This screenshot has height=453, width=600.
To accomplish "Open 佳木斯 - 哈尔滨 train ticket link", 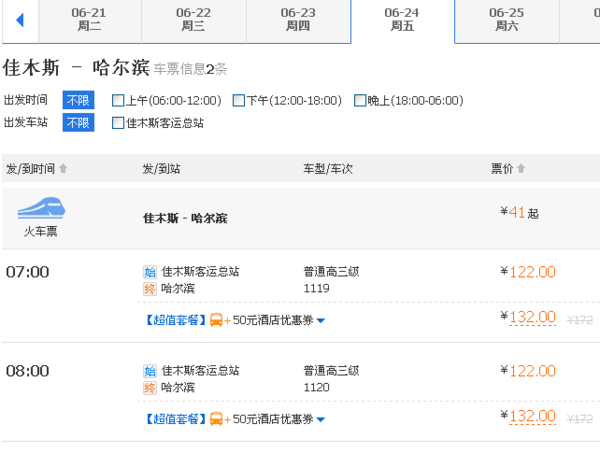I will click(185, 218).
